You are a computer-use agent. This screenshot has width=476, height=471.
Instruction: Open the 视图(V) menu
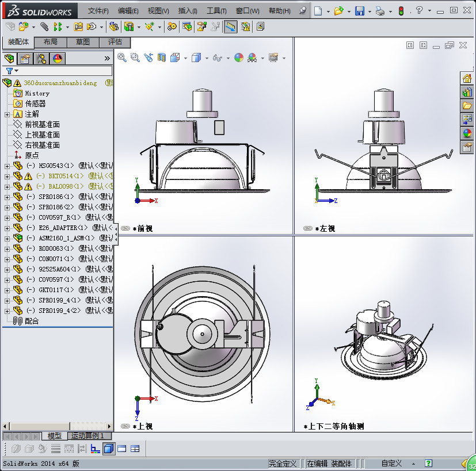pyautogui.click(x=158, y=11)
